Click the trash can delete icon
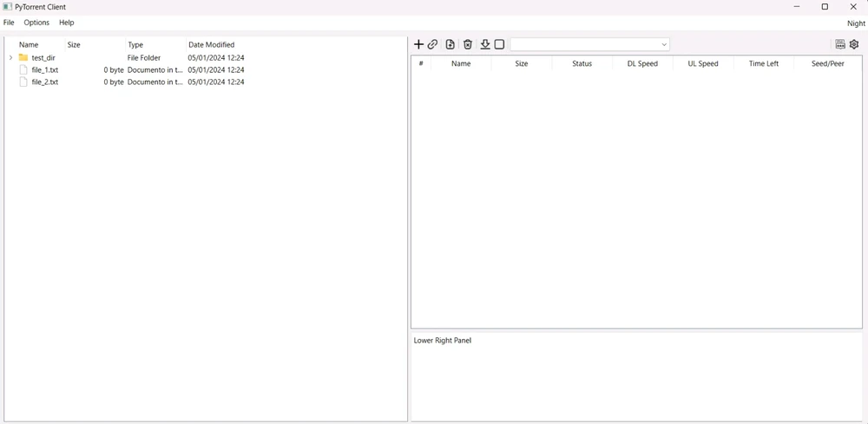 (468, 44)
